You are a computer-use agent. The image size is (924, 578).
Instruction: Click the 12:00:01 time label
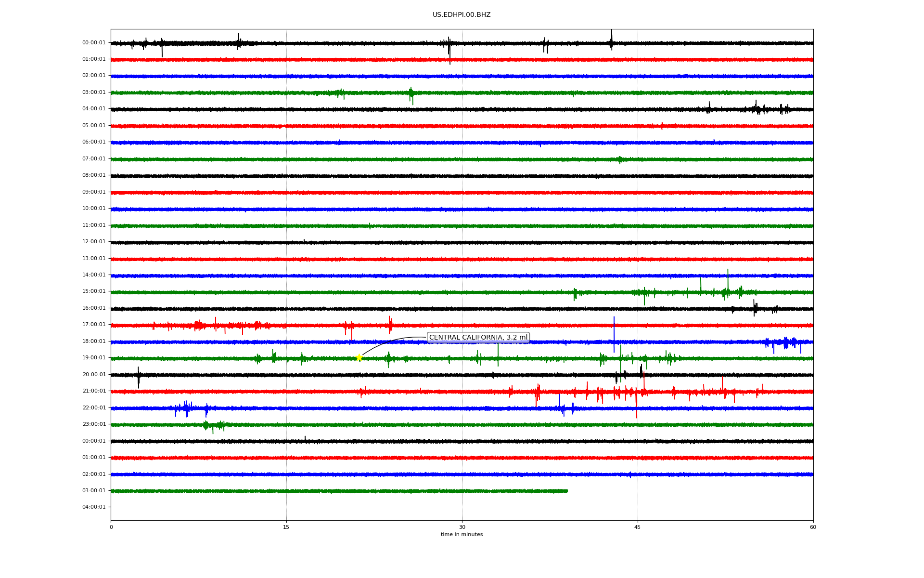pos(94,241)
